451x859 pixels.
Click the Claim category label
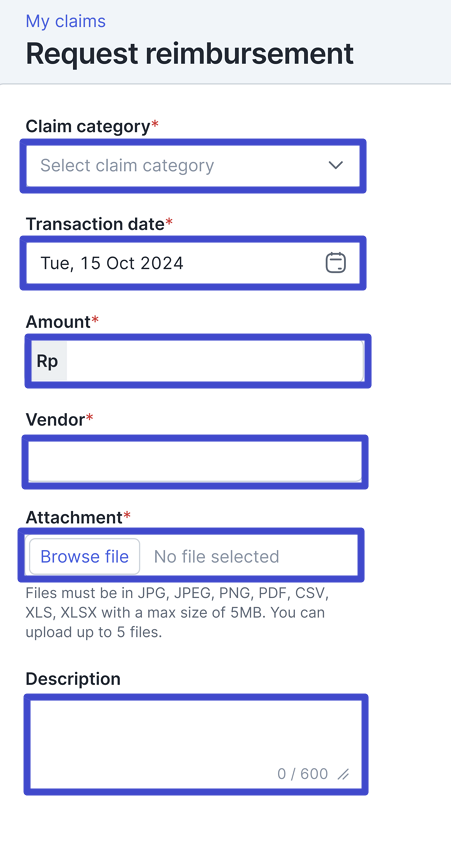pos(88,127)
